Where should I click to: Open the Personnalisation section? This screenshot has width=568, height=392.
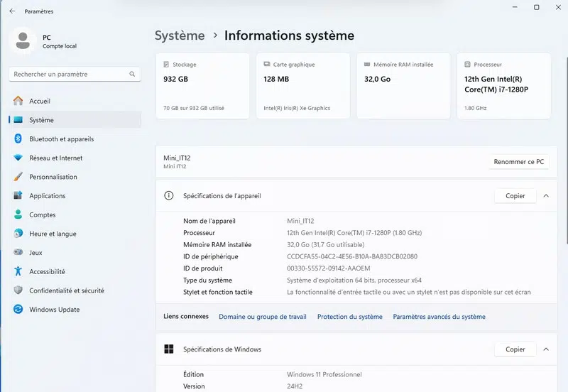(x=53, y=177)
